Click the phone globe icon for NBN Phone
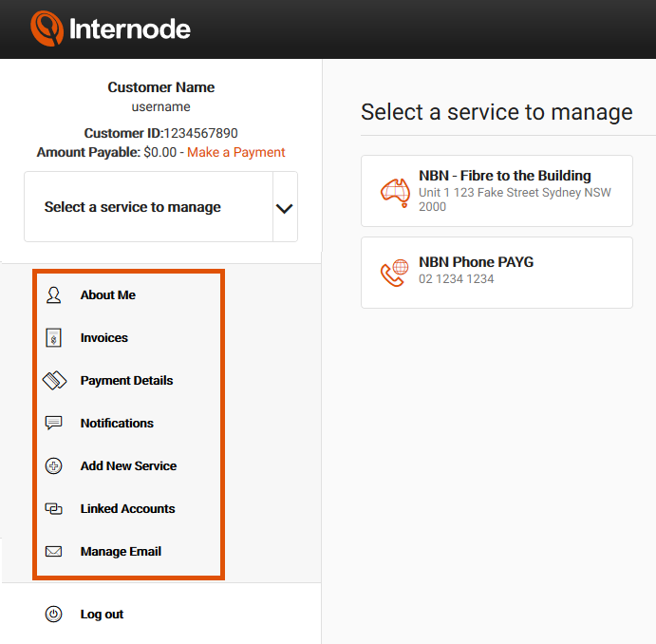Screen dimensions: 656x644 tap(395, 273)
